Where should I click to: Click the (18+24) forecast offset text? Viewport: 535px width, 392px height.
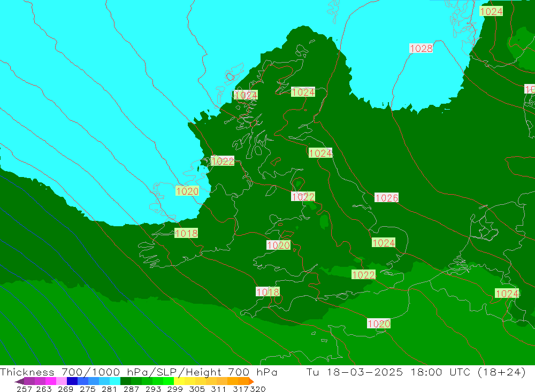[x=502, y=372]
